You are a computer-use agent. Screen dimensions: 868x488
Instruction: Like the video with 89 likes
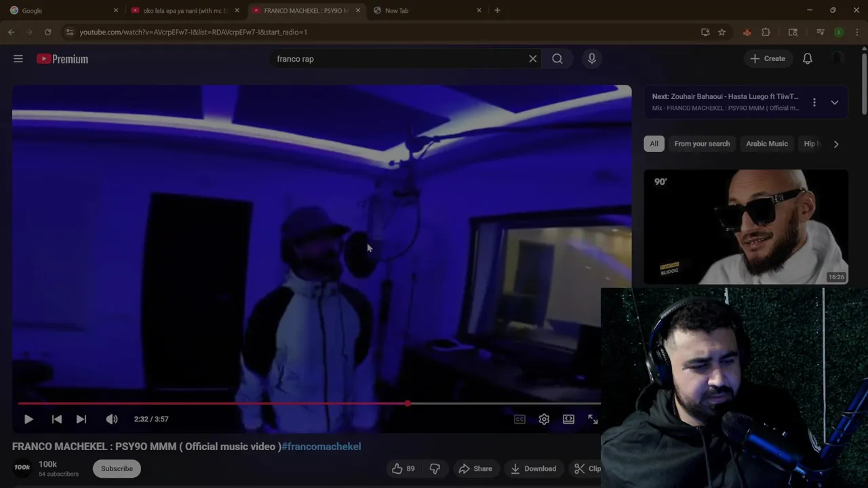tap(403, 468)
